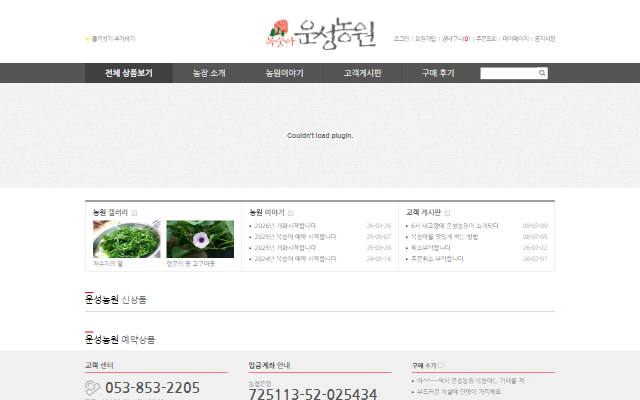The height and width of the screenshot is (400, 640).
Task: Click the 윤성농원 logo in the header
Action: 320,33
